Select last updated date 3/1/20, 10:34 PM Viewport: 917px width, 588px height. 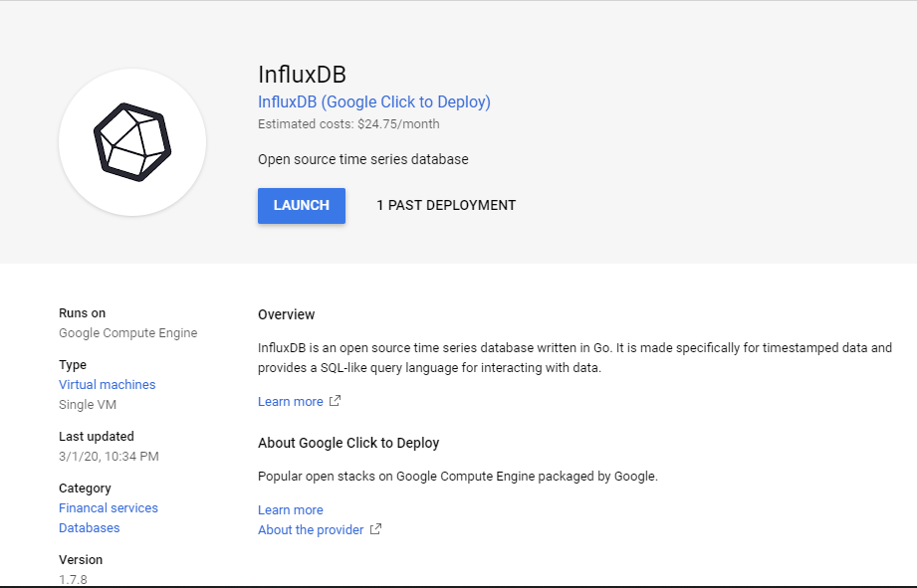pos(109,457)
